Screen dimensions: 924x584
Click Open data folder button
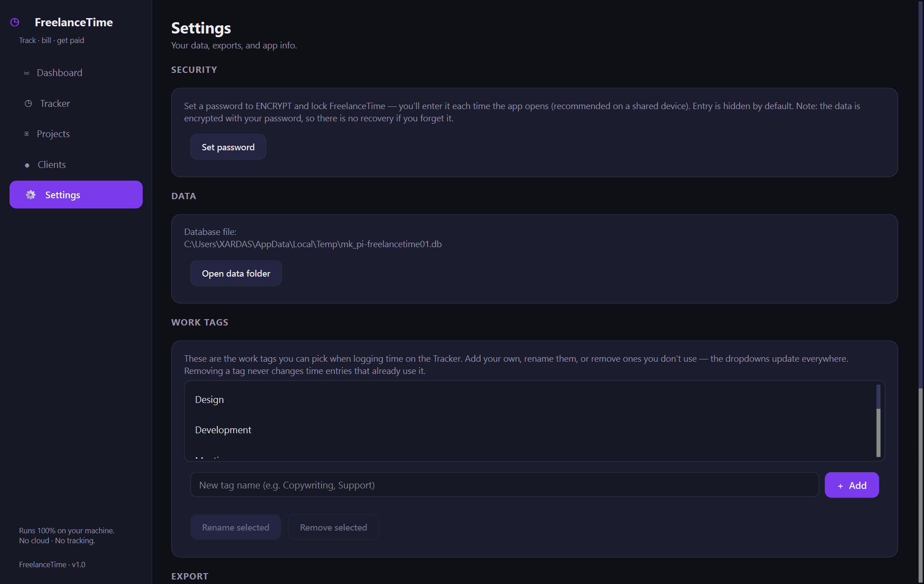236,273
